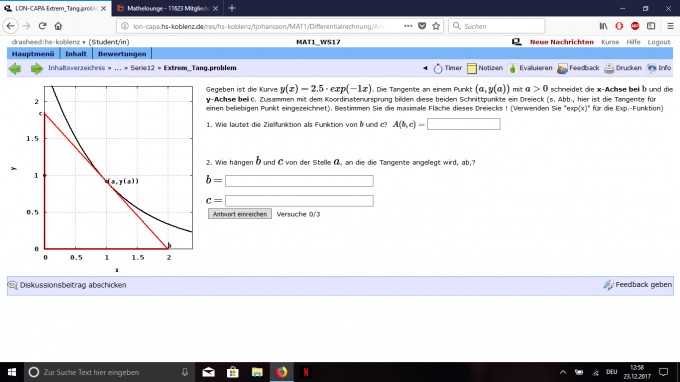
Task: Show hidden system tray icons
Action: tap(563, 372)
